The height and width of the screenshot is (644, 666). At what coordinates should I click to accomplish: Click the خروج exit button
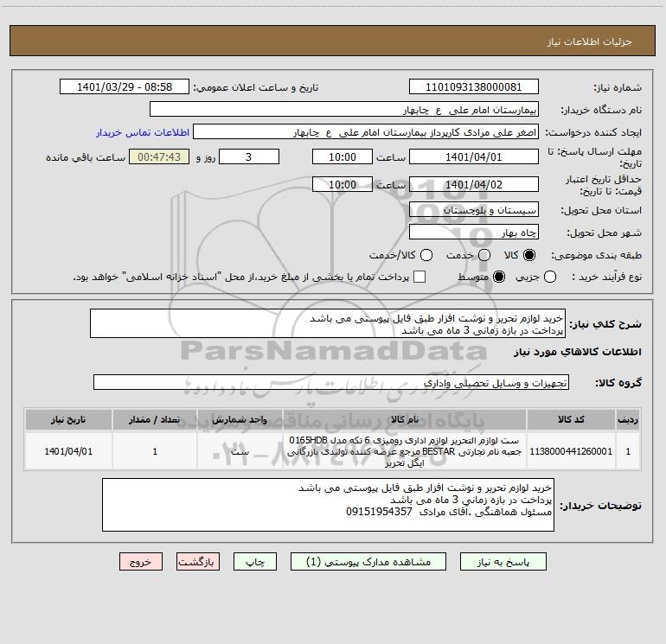[141, 562]
